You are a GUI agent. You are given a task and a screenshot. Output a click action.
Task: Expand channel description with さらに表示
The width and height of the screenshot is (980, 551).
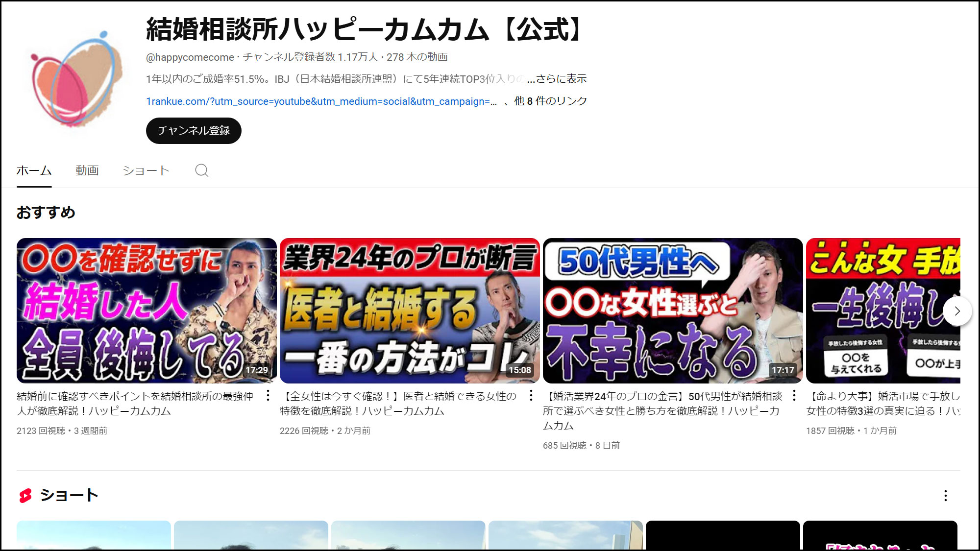point(557,79)
